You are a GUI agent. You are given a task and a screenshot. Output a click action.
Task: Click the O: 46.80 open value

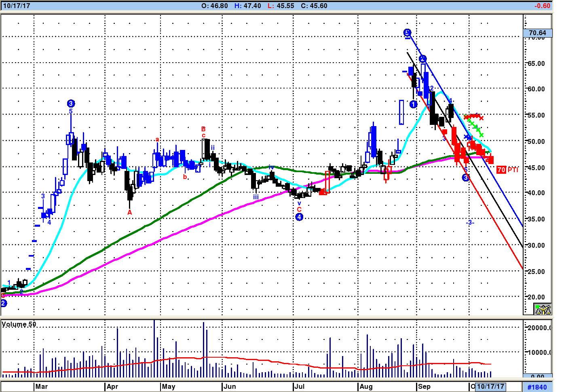click(214, 6)
